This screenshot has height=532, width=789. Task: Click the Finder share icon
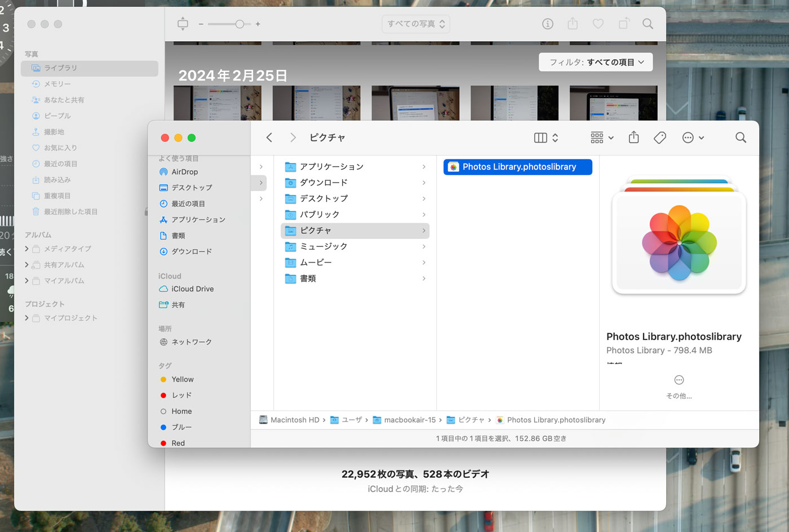tap(633, 138)
